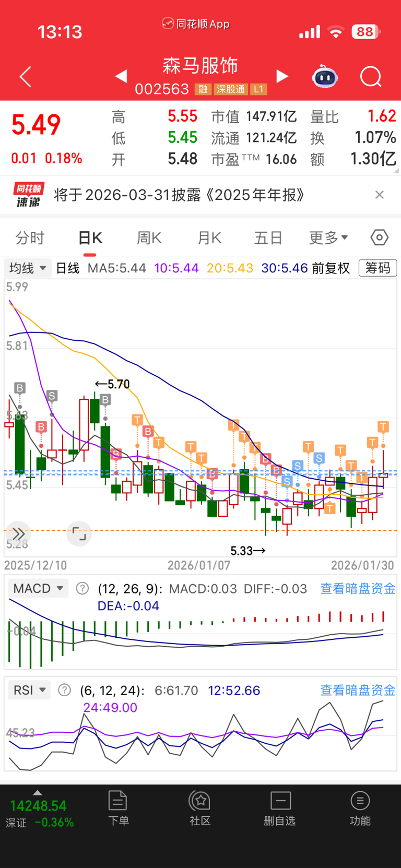This screenshot has width=401, height=868.
Task: Switch to 分时 intraday tab
Action: (30, 238)
